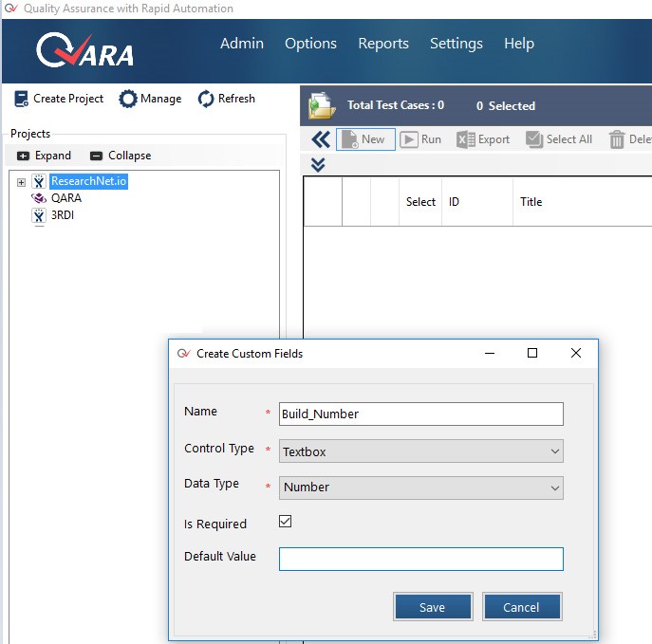
Task: Save the custom field
Action: click(x=433, y=607)
